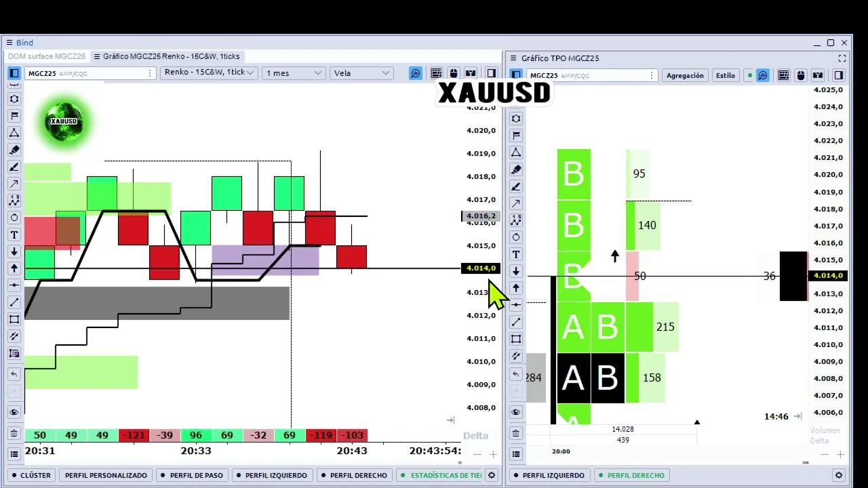Select zigzag tool in Renko sidebar
Screen dimensions: 868x488
pyautogui.click(x=14, y=201)
